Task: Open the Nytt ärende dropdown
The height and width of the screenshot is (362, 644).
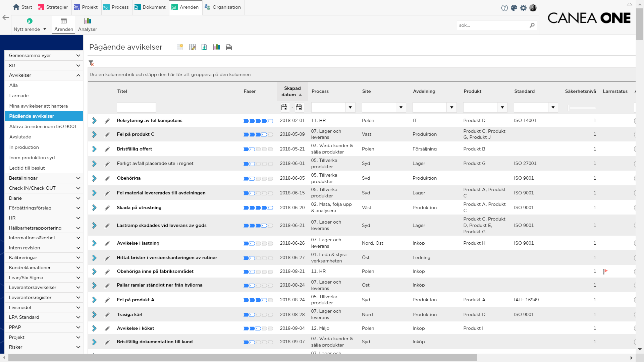Action: [x=45, y=29]
